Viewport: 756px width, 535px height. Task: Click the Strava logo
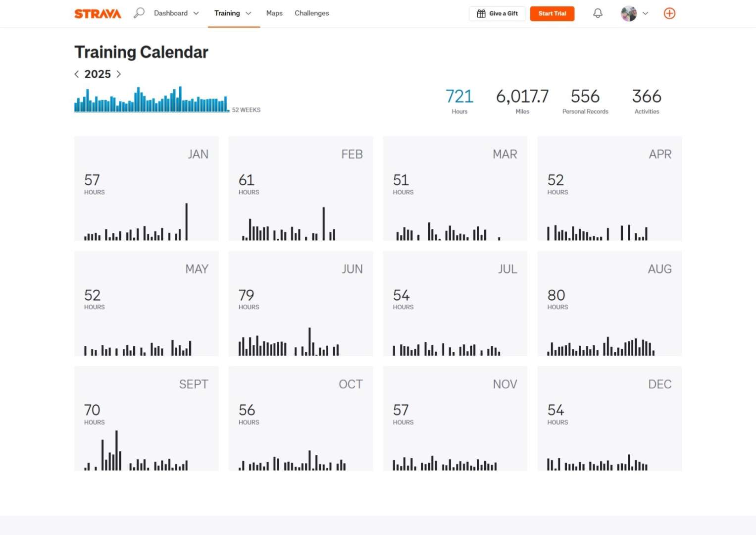[98, 14]
